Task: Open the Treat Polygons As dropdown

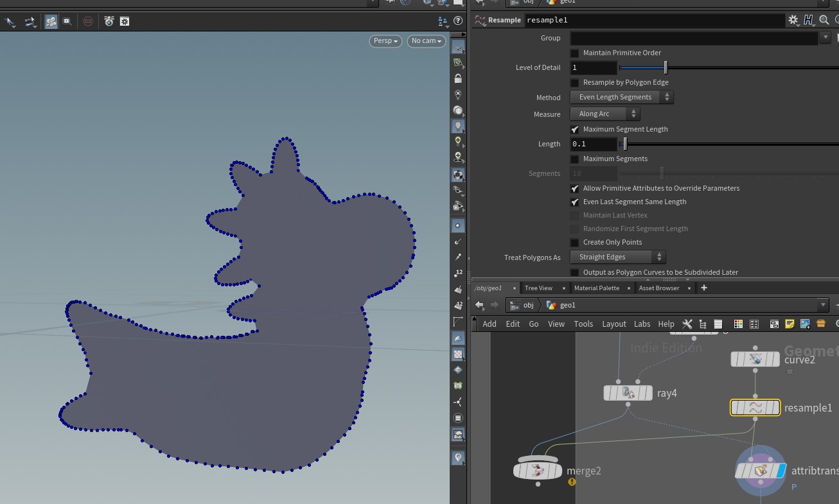Action: [617, 257]
